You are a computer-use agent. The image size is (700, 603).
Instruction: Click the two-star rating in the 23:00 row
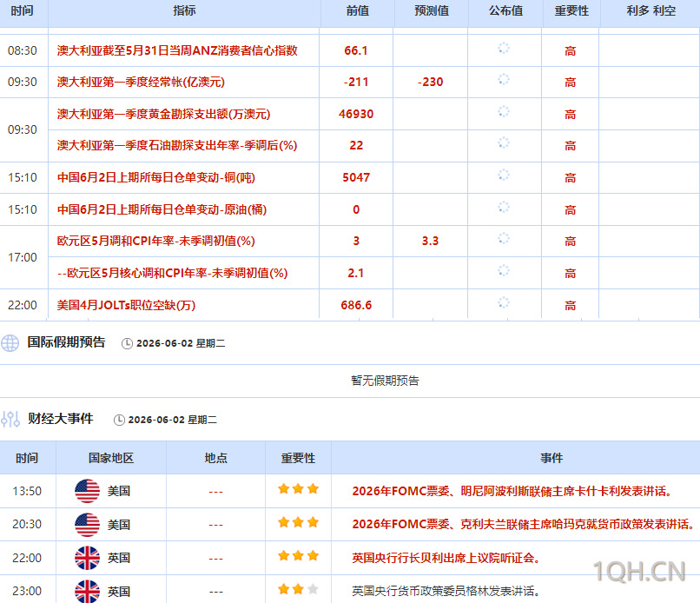(298, 589)
